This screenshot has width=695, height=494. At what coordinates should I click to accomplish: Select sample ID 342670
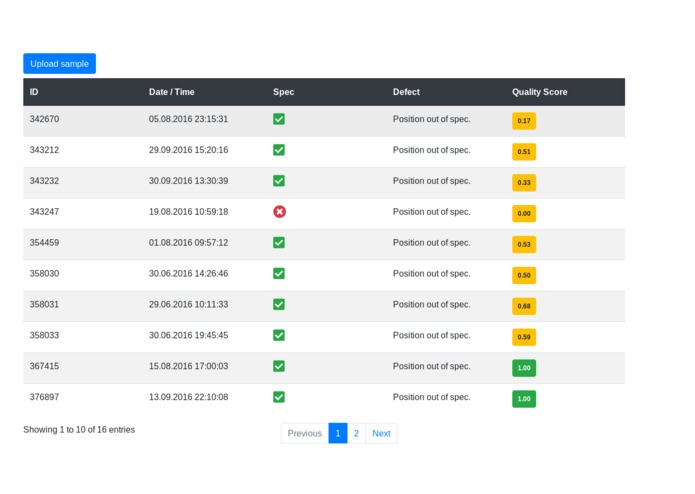pos(44,119)
